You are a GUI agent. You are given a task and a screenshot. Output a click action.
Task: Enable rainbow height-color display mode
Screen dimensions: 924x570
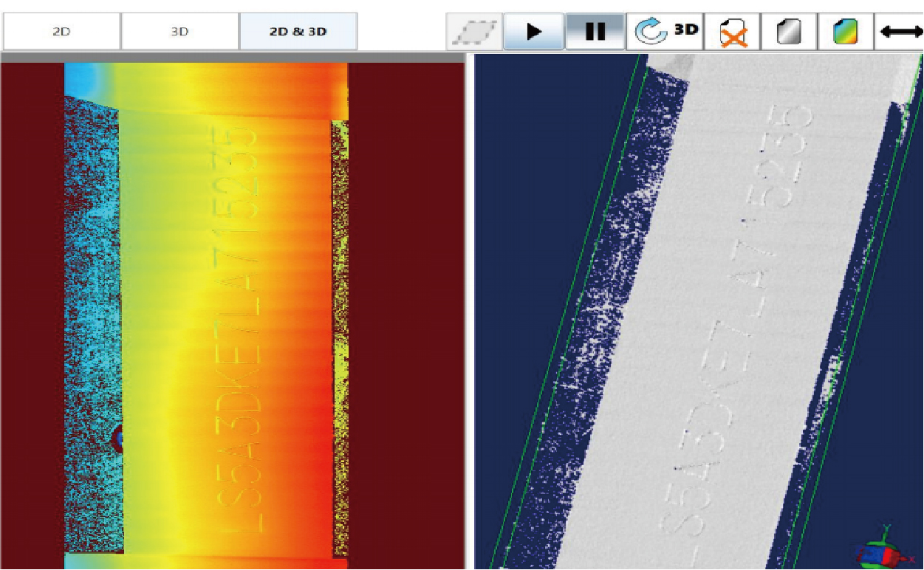[x=846, y=32]
